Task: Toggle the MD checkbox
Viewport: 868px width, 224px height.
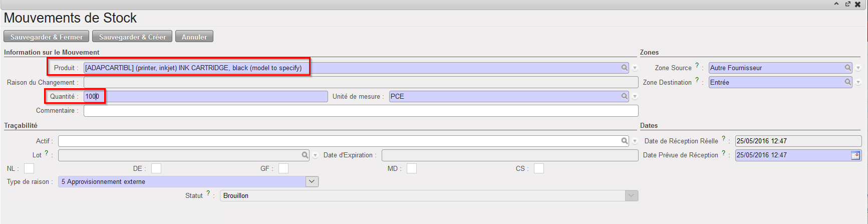Action: point(412,168)
